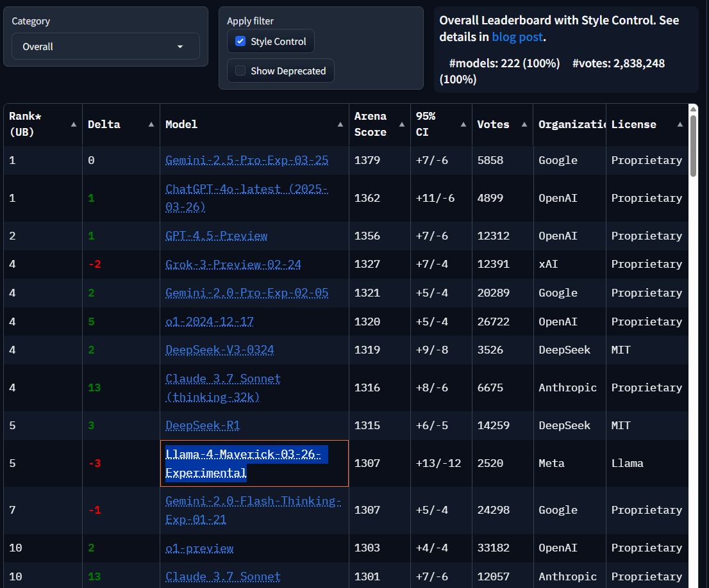Viewport: 709px width, 588px height.
Task: Click the Category dropdown caret arrow
Action: click(180, 47)
